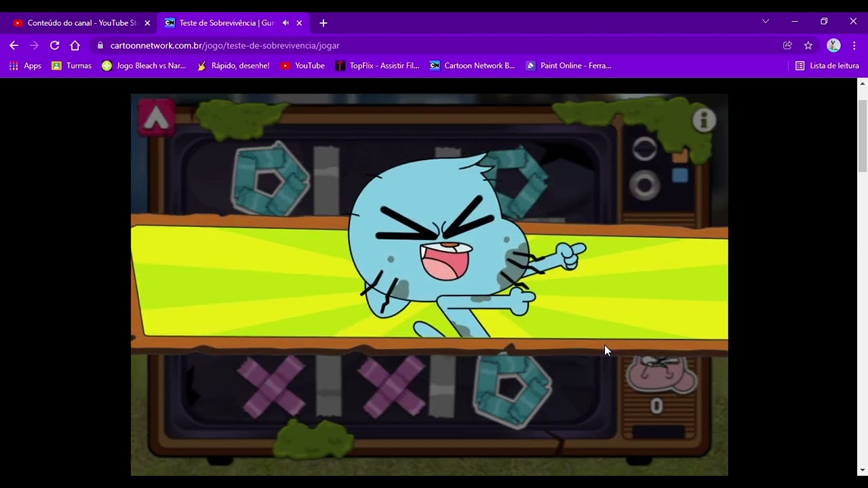Image resolution: width=868 pixels, height=488 pixels.
Task: Open the Rápido, desenhe! bookmark
Action: 233,66
